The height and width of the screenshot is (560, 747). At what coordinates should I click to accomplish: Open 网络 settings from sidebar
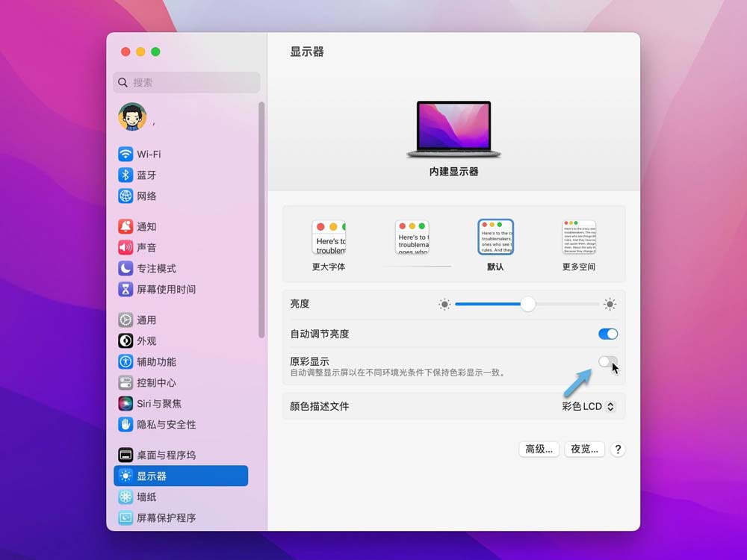pyautogui.click(x=146, y=196)
